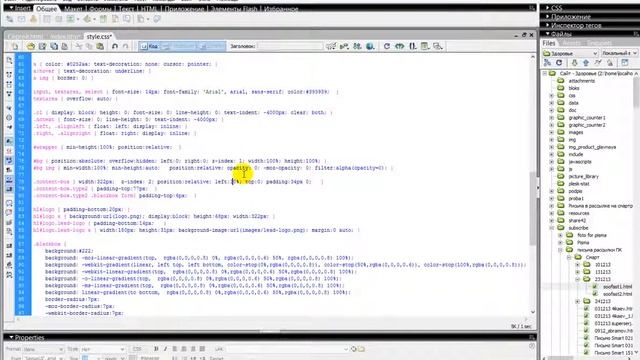Select the picture_library folder

tap(583, 177)
